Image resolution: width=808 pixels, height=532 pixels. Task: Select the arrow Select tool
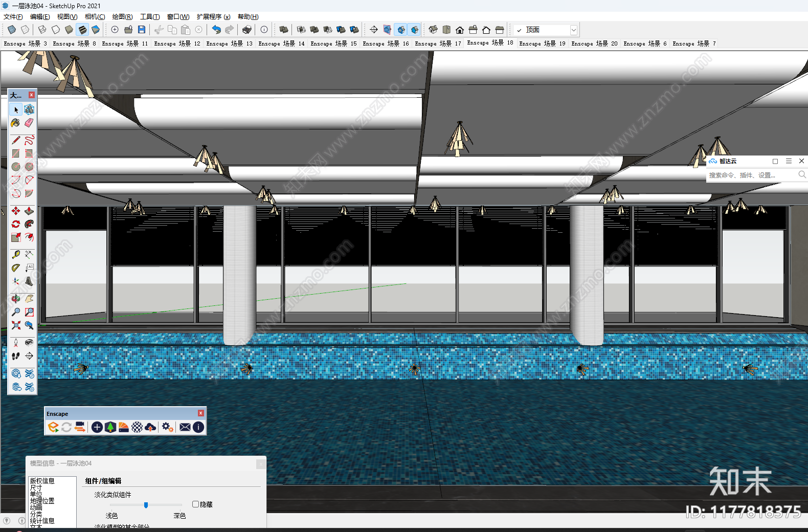click(16, 109)
